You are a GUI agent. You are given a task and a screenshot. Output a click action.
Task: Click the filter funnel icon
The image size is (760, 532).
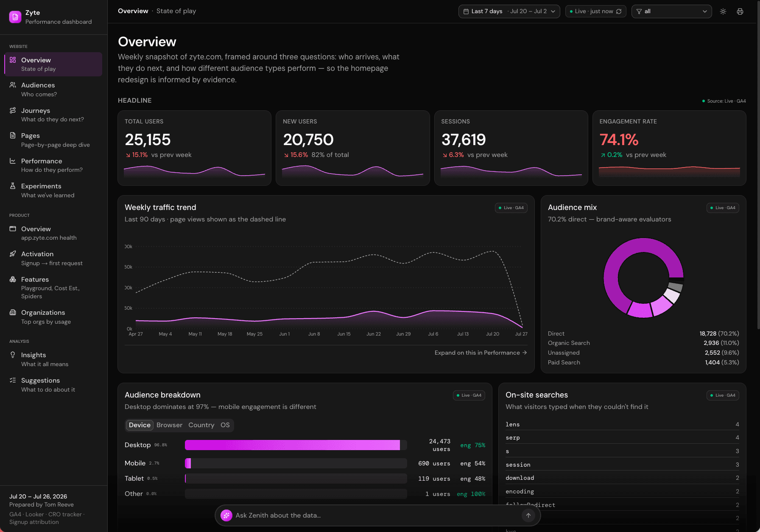[x=639, y=11]
